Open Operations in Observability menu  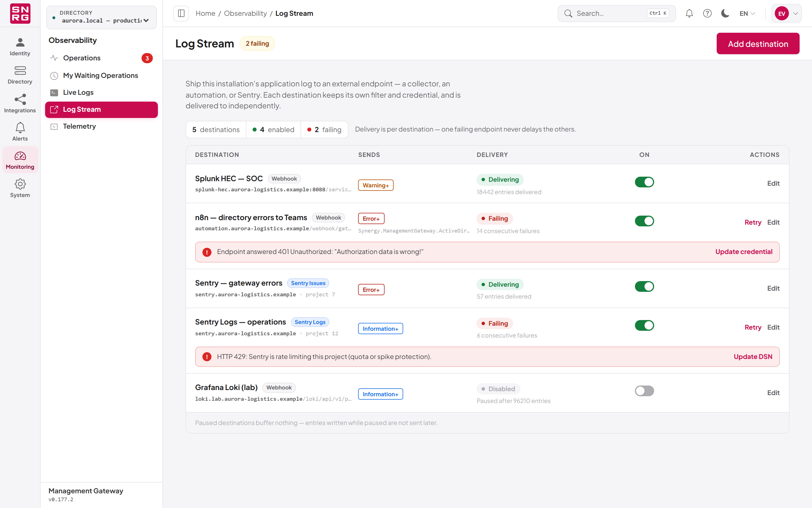[x=101, y=58]
